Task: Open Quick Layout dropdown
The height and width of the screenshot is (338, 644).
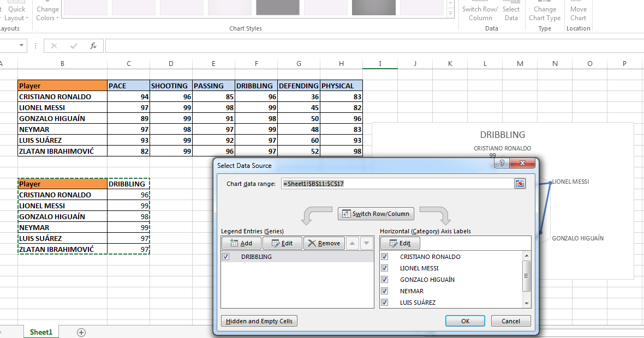Action: [16, 13]
